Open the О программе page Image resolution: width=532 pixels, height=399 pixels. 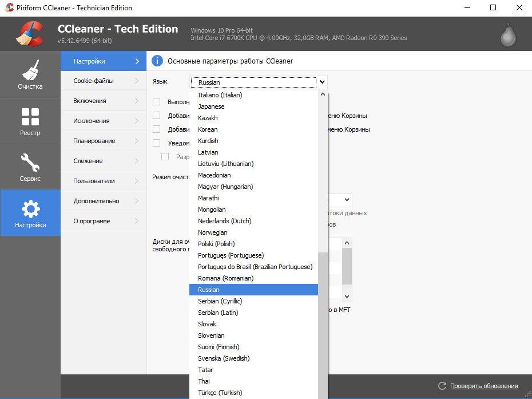point(104,221)
